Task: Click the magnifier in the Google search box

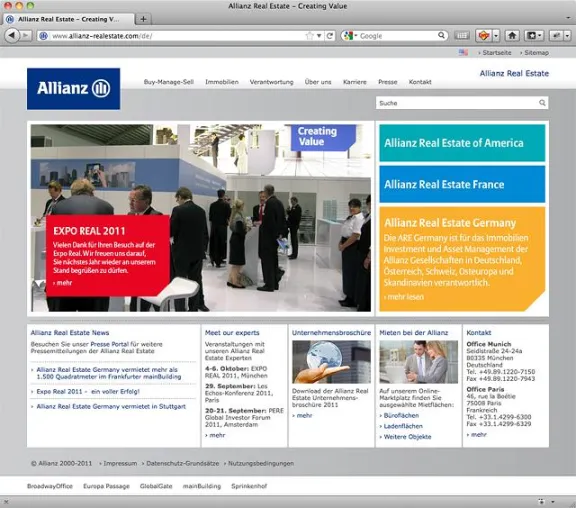Action: (x=441, y=35)
